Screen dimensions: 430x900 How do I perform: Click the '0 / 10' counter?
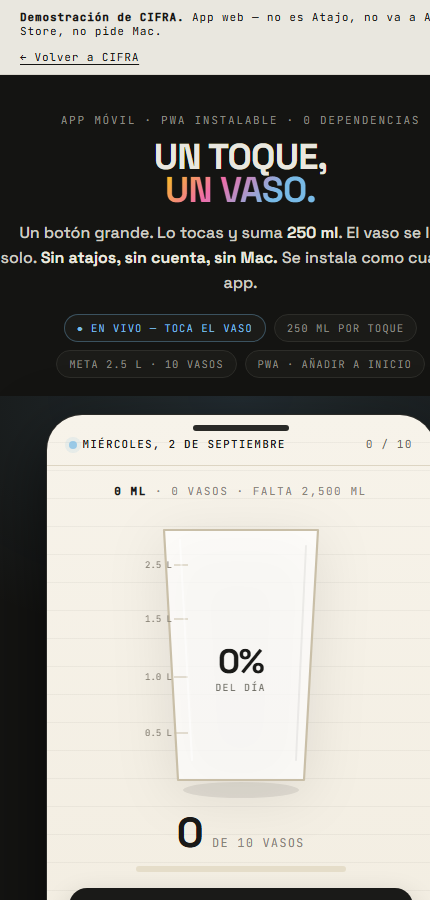[389, 444]
